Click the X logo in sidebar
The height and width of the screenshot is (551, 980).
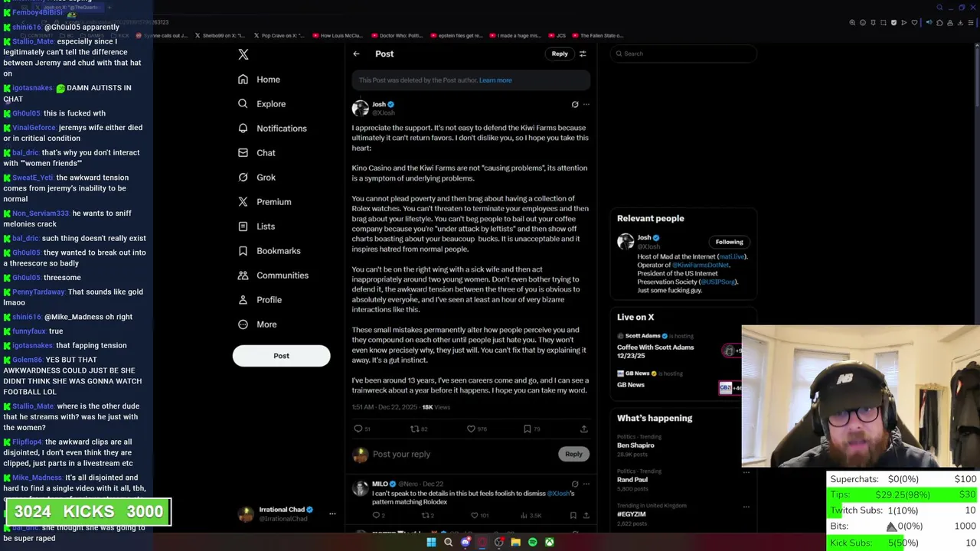pos(243,54)
